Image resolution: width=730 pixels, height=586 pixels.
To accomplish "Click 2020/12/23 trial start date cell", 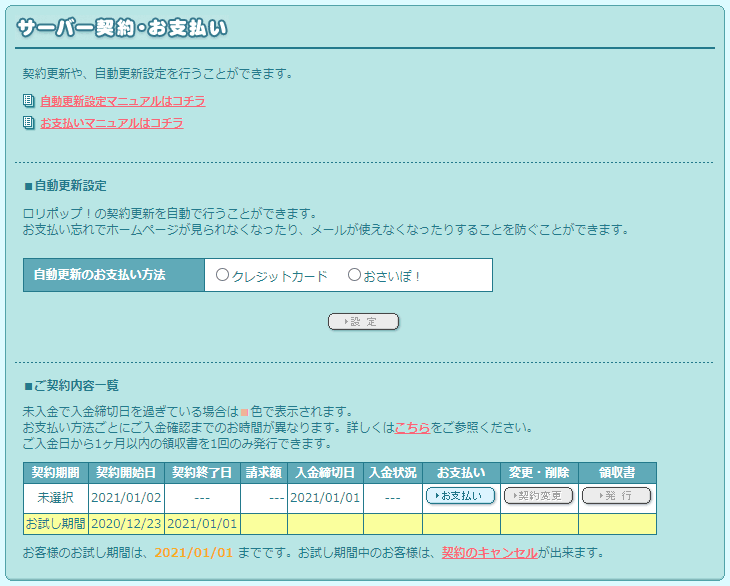I will click(126, 524).
